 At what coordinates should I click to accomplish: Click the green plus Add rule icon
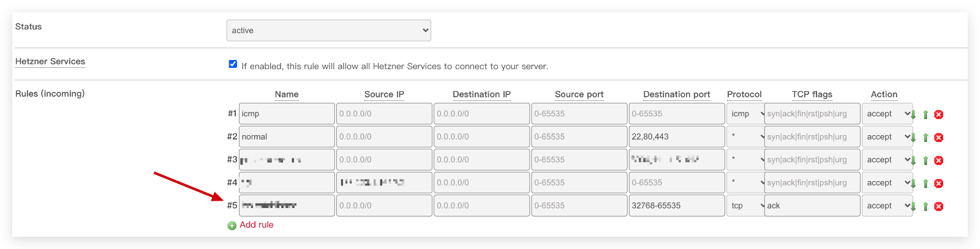pyautogui.click(x=232, y=226)
